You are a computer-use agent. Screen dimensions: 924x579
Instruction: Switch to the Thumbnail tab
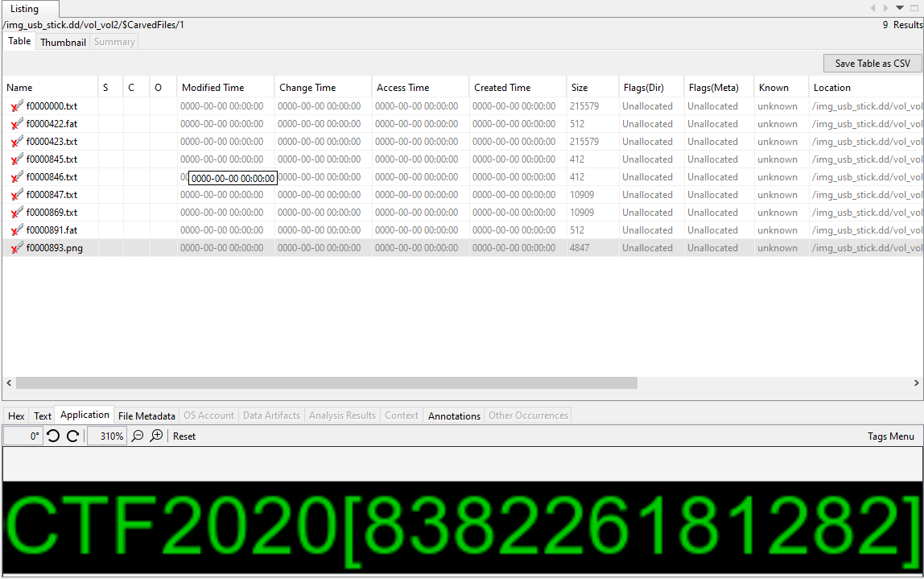pyautogui.click(x=63, y=42)
